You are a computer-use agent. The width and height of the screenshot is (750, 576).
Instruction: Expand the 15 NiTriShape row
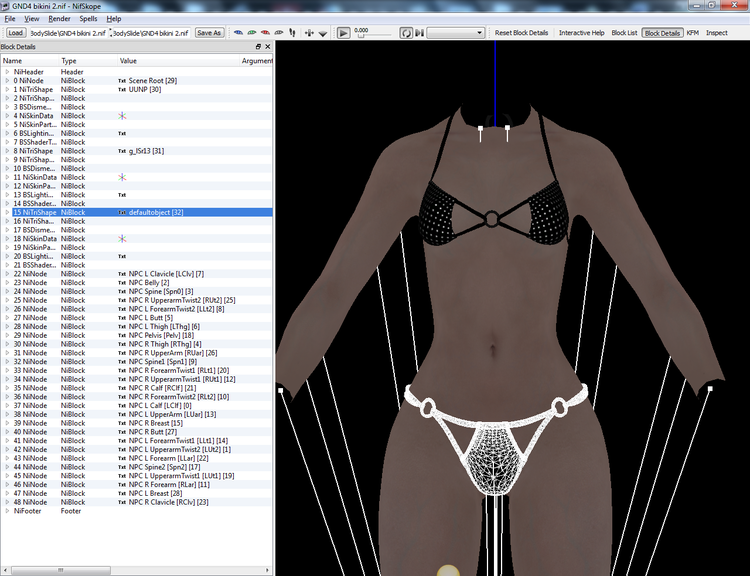pyautogui.click(x=7, y=212)
